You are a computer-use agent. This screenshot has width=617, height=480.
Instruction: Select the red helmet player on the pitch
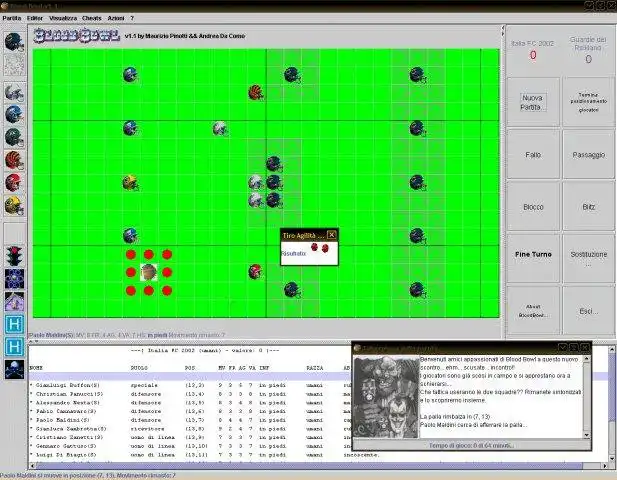point(255,272)
